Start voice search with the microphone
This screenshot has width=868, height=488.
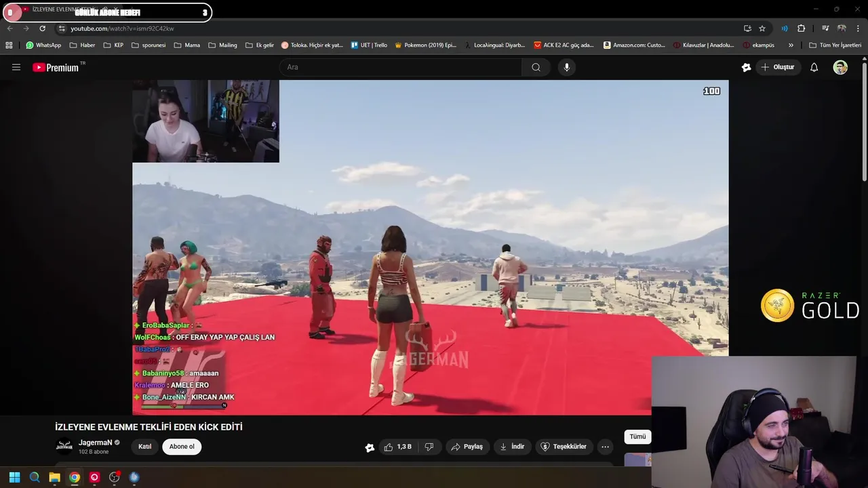567,67
